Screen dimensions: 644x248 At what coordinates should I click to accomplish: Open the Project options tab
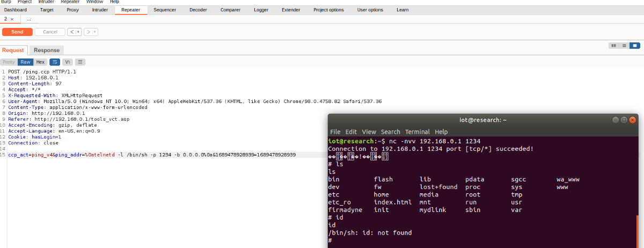point(328,10)
